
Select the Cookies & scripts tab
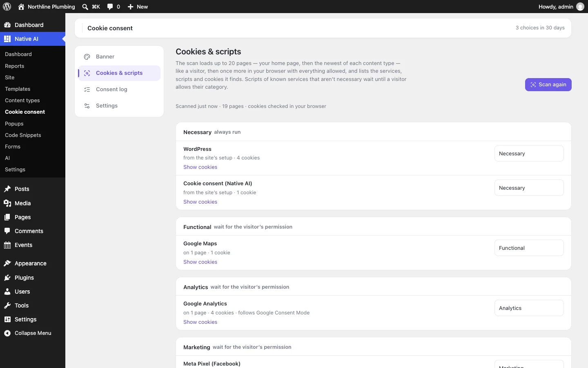click(x=119, y=73)
